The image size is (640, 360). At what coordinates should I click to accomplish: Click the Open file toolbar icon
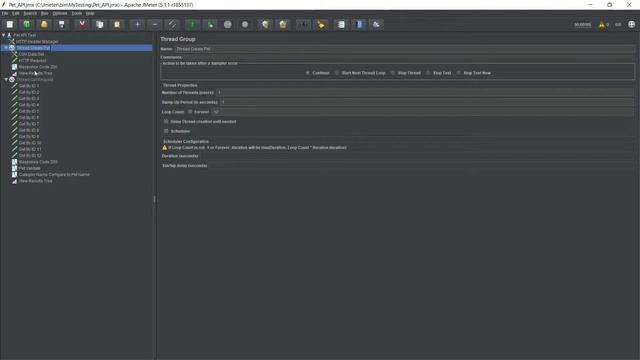pyautogui.click(x=44, y=24)
